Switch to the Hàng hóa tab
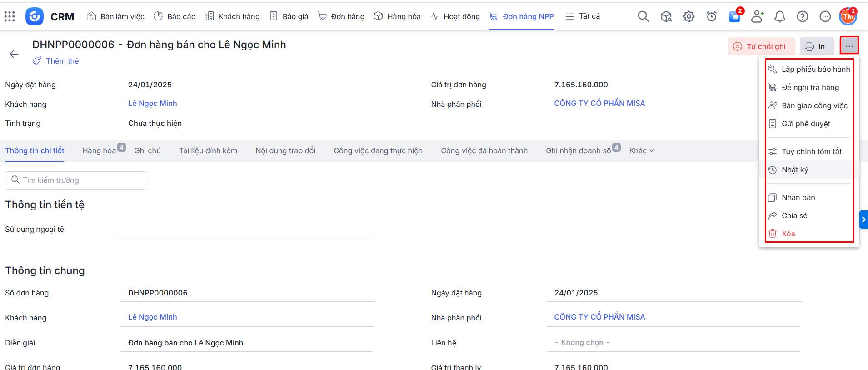868x370 pixels. pos(99,150)
